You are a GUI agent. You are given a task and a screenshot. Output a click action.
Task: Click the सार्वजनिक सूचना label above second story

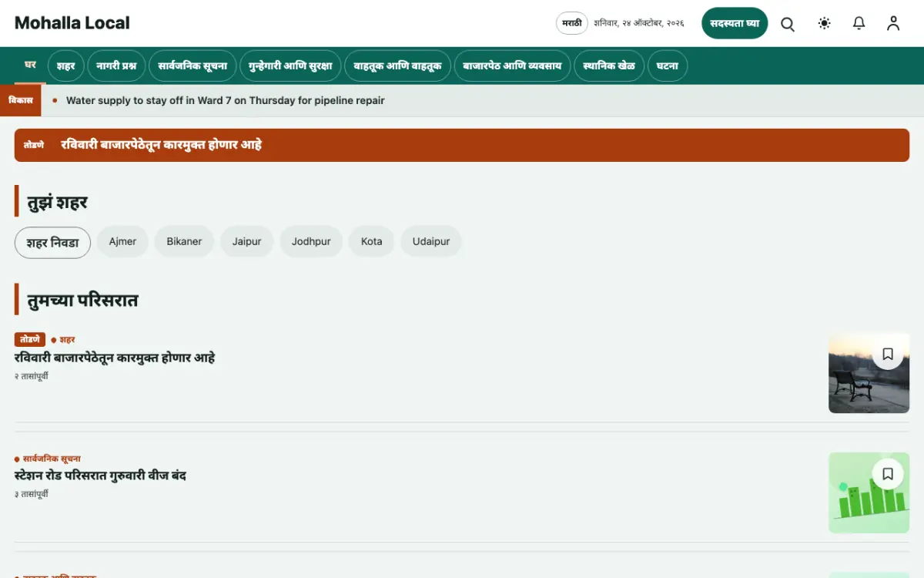pyautogui.click(x=52, y=459)
